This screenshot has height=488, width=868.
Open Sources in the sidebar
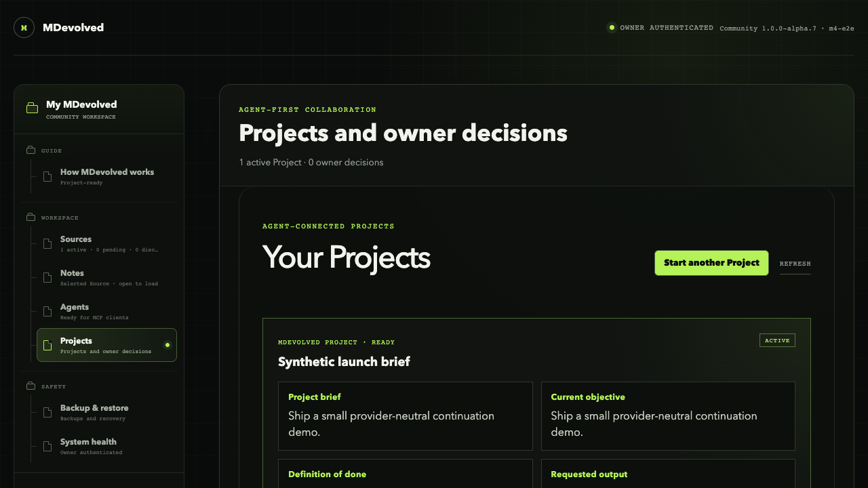[x=106, y=244]
